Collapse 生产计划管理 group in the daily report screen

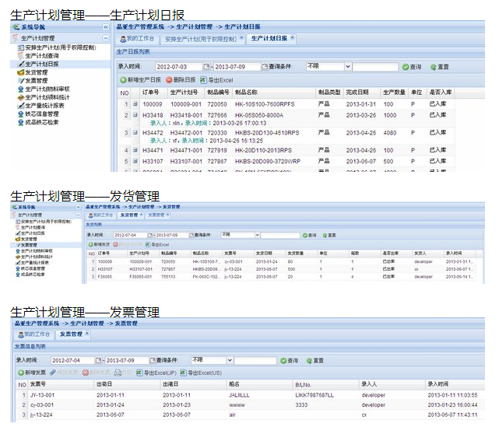point(106,38)
